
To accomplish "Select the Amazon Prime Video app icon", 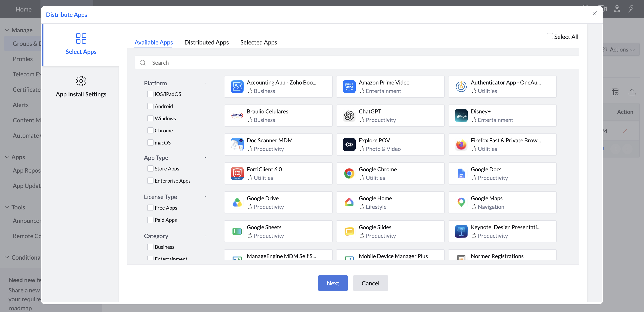I will [349, 87].
